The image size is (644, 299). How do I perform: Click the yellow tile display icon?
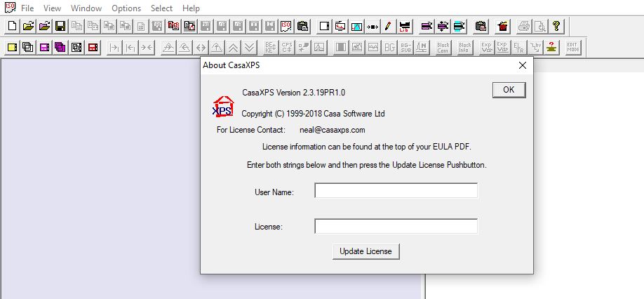point(13,47)
